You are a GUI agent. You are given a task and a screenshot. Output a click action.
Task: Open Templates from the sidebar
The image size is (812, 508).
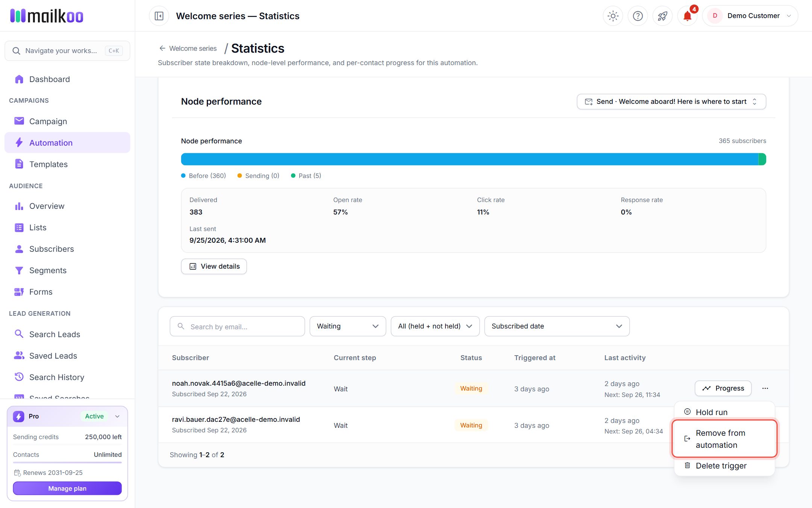67,164
